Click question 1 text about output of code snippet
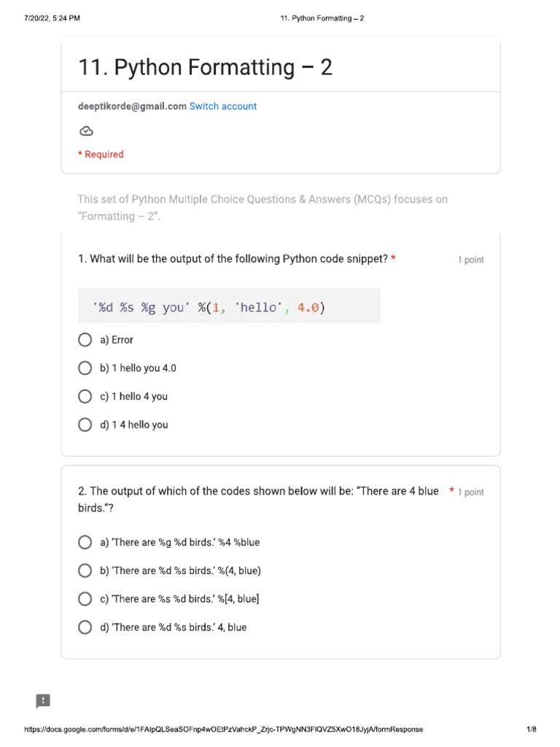The width and height of the screenshot is (560, 747). click(233, 259)
